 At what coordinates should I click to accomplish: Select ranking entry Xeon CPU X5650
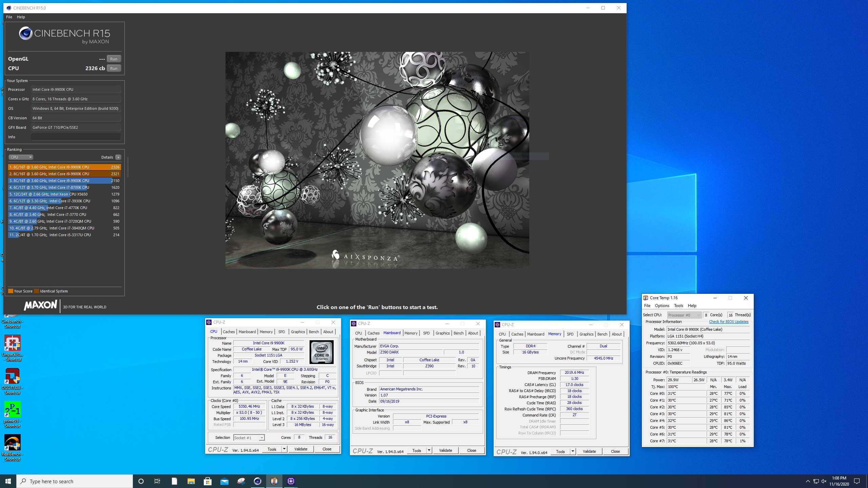click(x=64, y=194)
